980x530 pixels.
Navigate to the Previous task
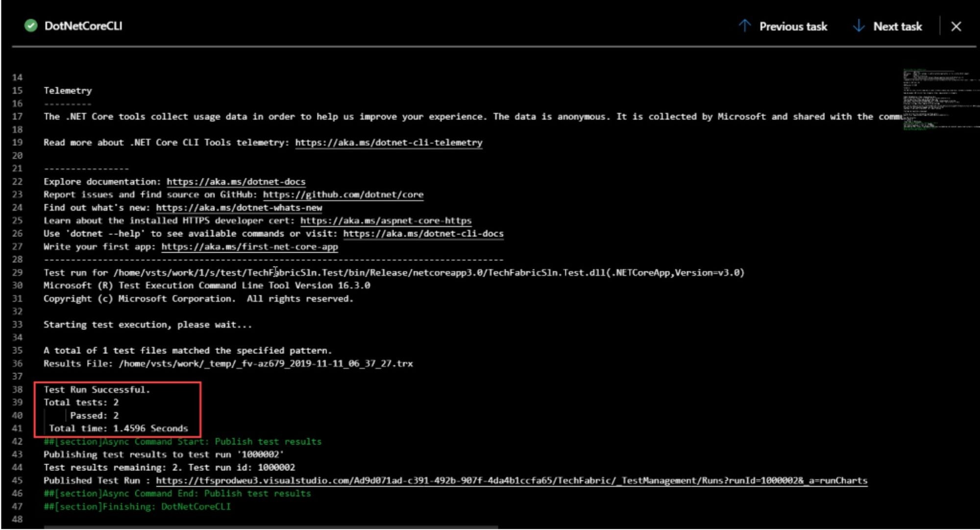pyautogui.click(x=793, y=26)
